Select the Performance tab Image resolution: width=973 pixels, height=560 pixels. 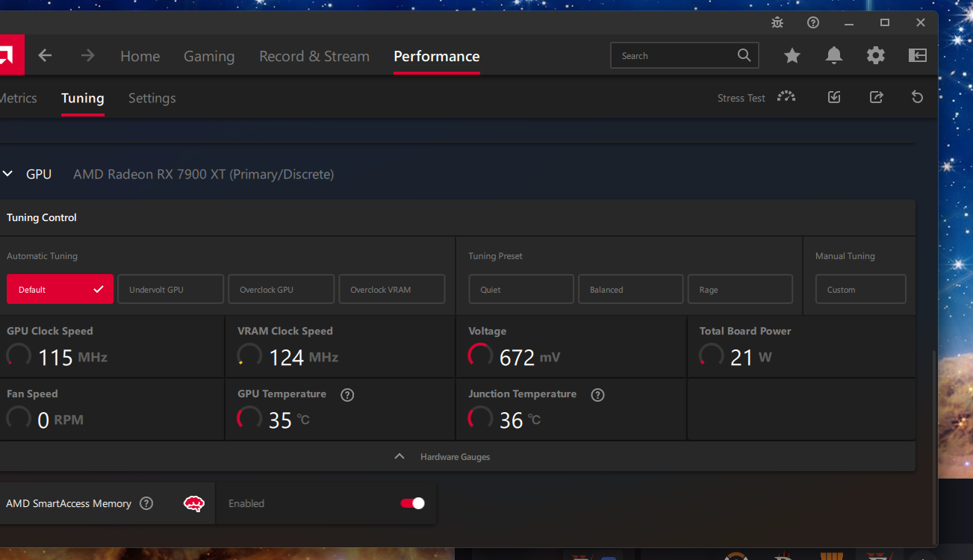[x=437, y=56]
